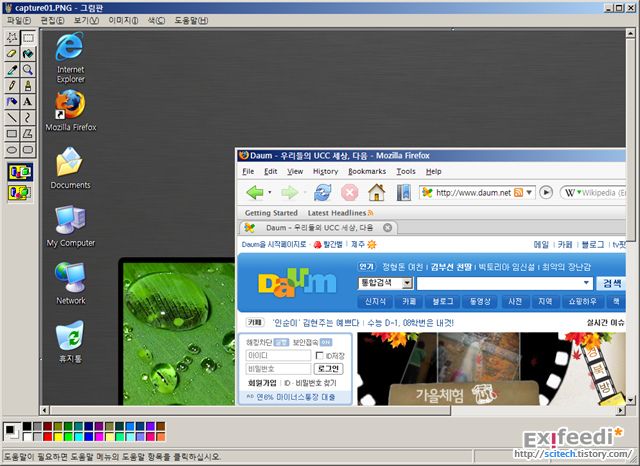Select the Rectangle shape tool
This screenshot has width=640, height=466.
(x=12, y=133)
